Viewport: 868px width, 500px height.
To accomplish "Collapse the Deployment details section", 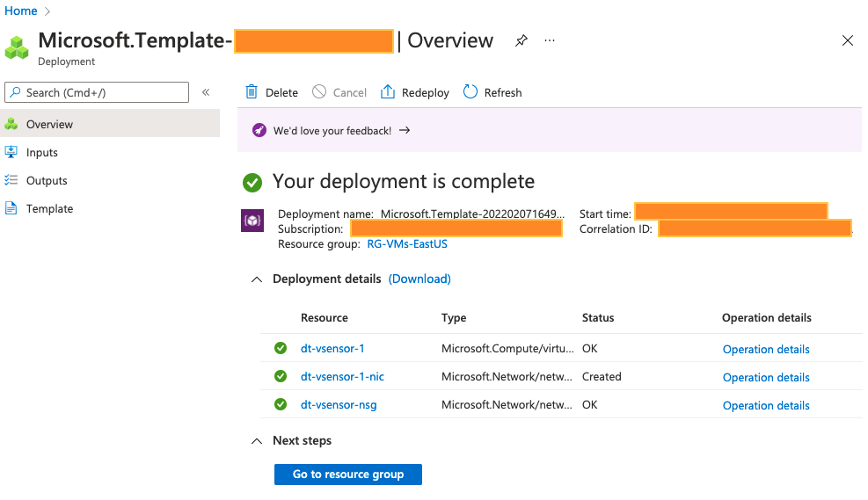I will pos(257,279).
